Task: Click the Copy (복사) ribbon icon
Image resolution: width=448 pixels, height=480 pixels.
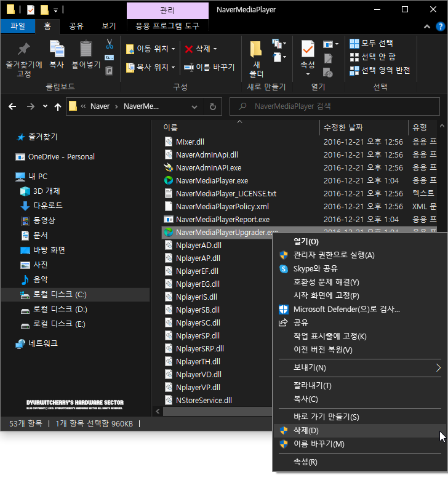Action: pyautogui.click(x=57, y=49)
